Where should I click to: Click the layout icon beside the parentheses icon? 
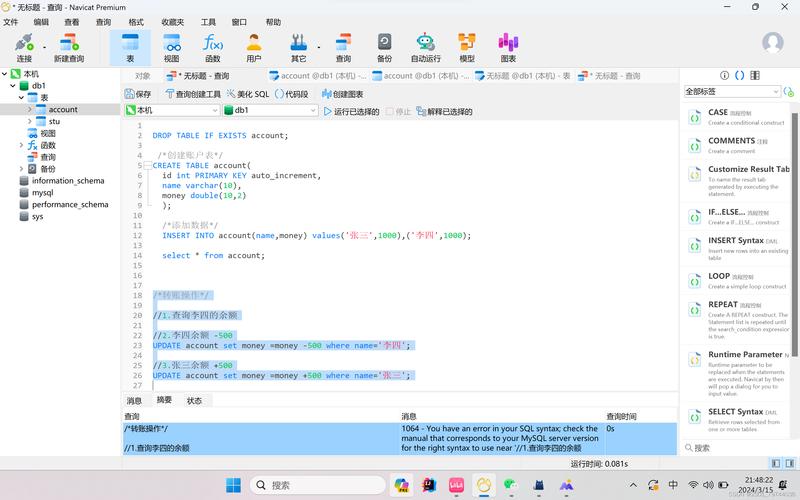point(755,76)
